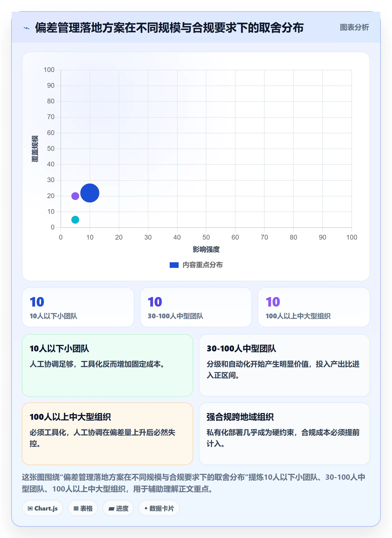
Task: Click the 覆盖规模 y-axis title
Action: 35,149
